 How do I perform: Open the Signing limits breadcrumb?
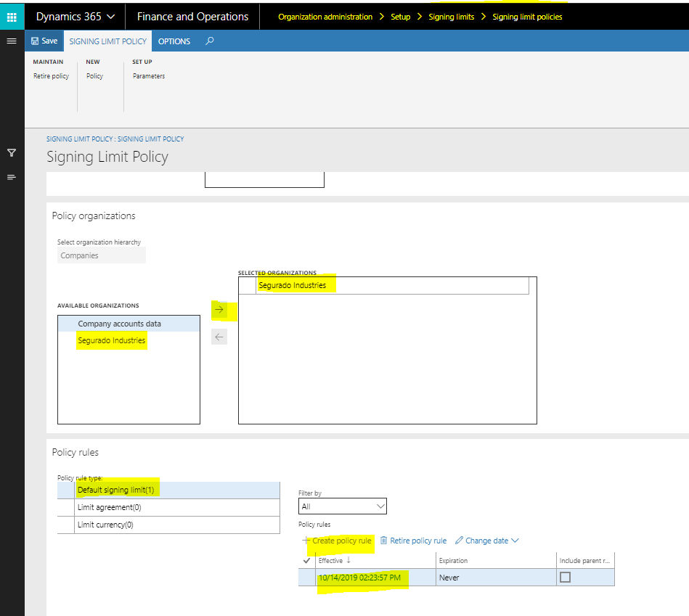coord(452,17)
